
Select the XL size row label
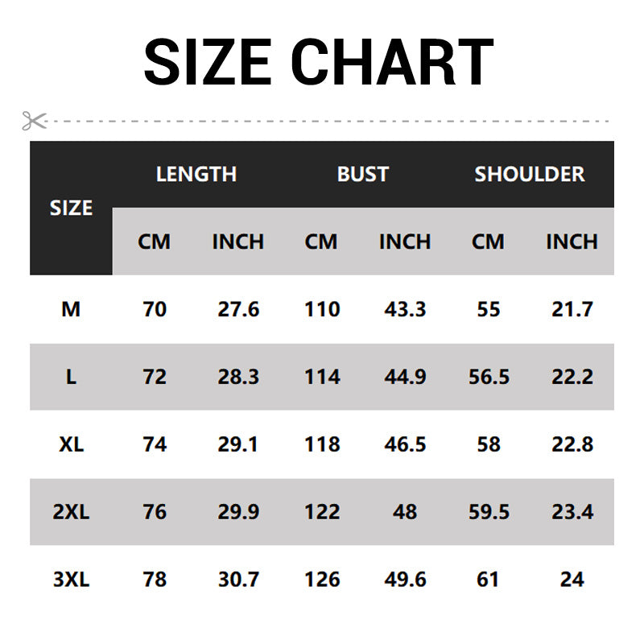coord(71,444)
